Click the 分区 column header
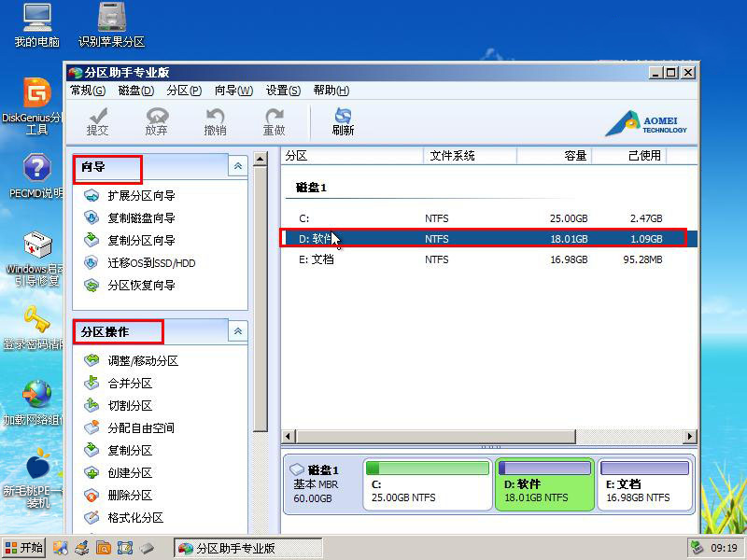 (x=352, y=156)
